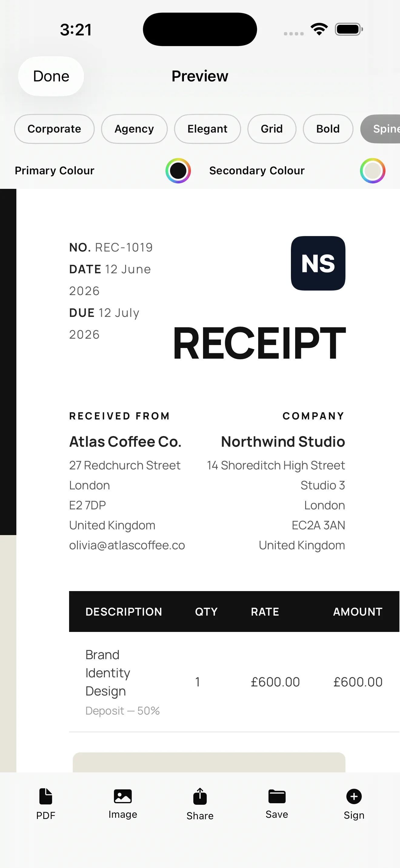
Task: Open the Share sheet icon
Action: point(200,796)
